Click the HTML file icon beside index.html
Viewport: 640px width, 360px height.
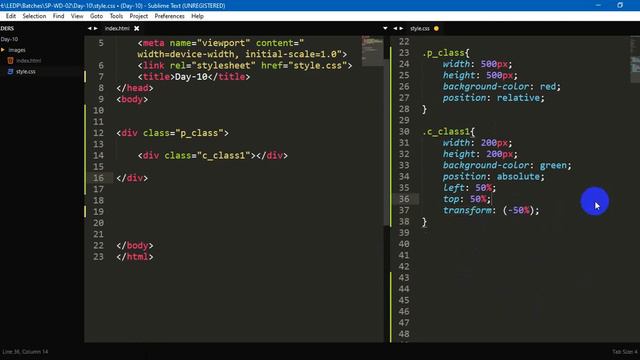pos(10,60)
